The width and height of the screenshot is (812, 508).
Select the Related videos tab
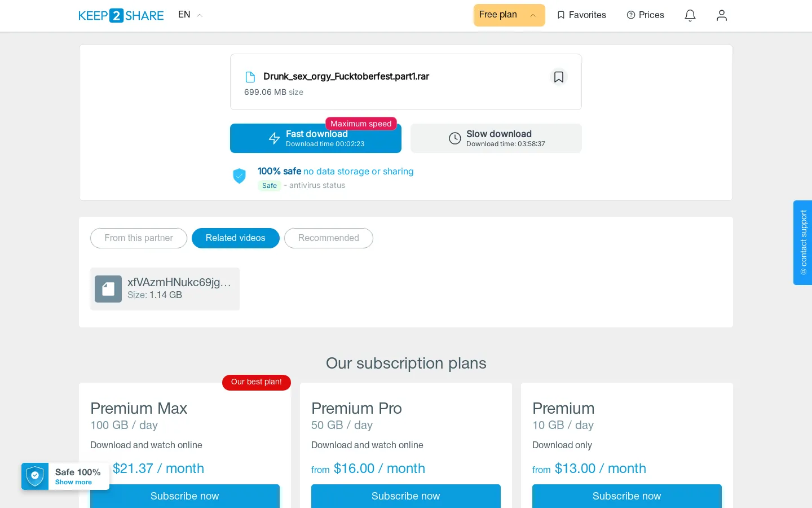[236, 238]
